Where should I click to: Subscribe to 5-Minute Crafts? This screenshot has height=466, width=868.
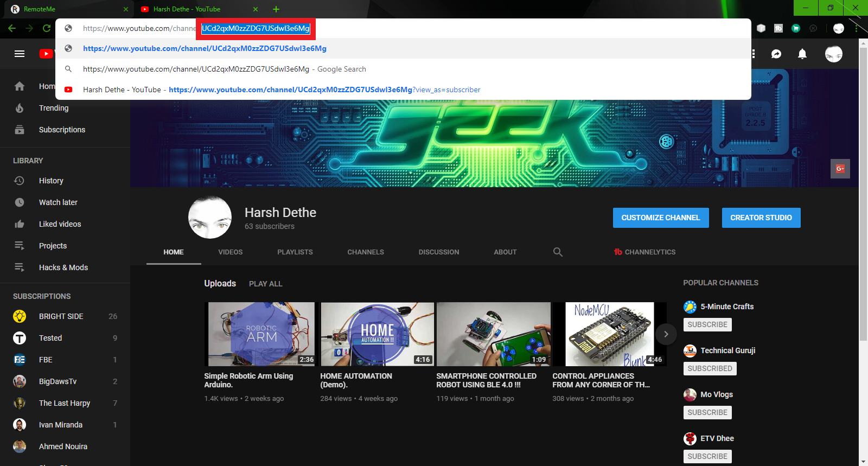pyautogui.click(x=707, y=324)
